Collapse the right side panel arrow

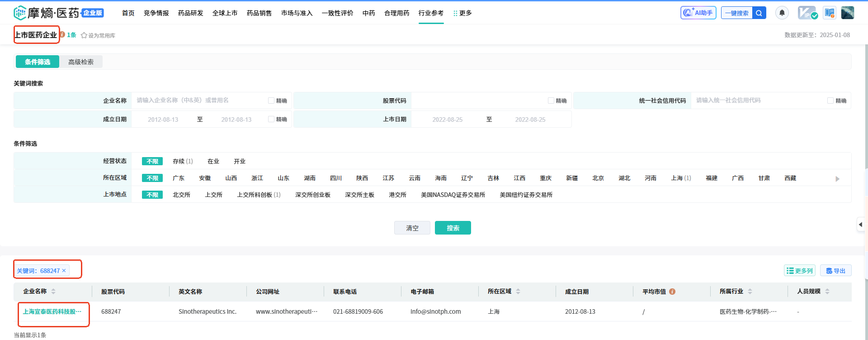(860, 225)
